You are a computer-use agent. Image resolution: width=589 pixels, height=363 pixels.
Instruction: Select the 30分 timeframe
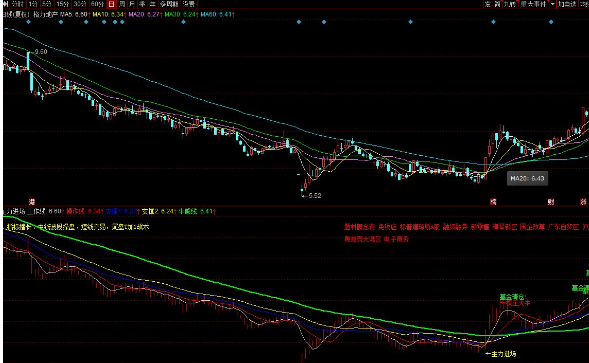pyautogui.click(x=80, y=4)
